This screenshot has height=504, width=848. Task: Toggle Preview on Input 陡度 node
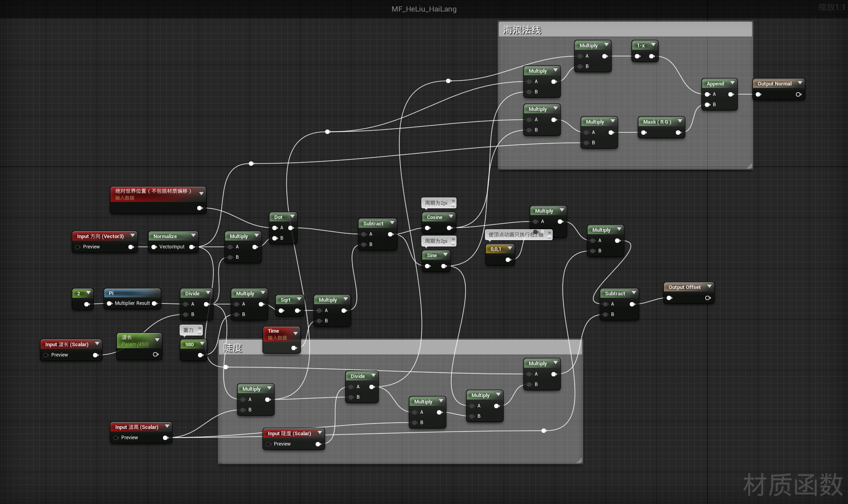click(270, 444)
